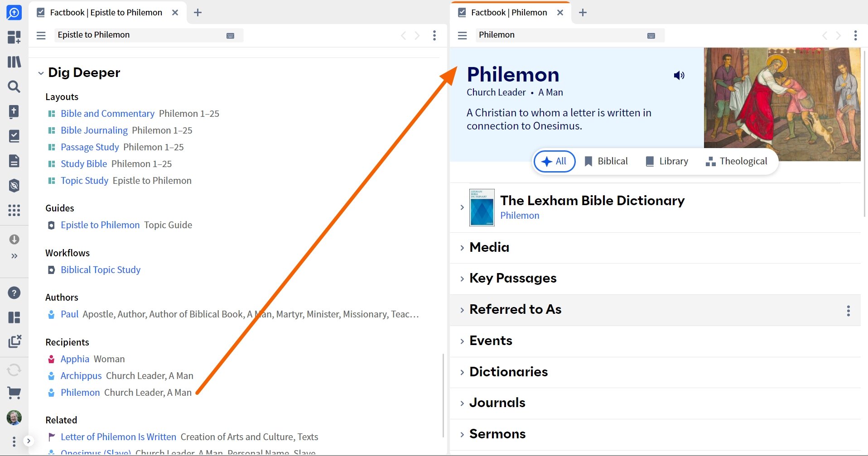Click the Dashboard icon in sidebar
The height and width of the screenshot is (456, 868).
coord(14,37)
